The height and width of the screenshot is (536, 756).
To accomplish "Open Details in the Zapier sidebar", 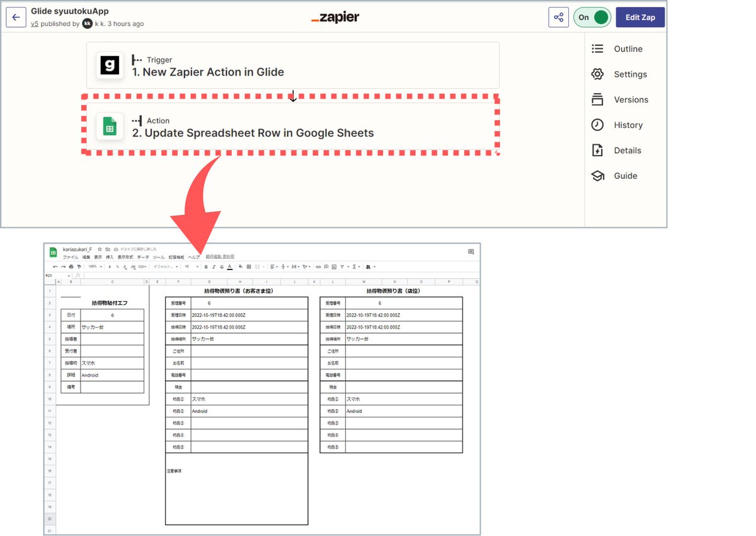I will (616, 151).
